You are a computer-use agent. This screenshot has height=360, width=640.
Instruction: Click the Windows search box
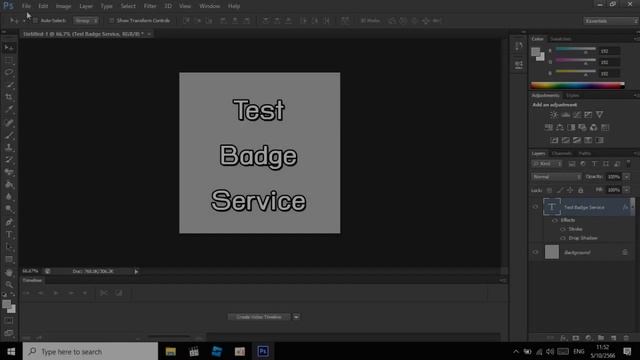90,351
